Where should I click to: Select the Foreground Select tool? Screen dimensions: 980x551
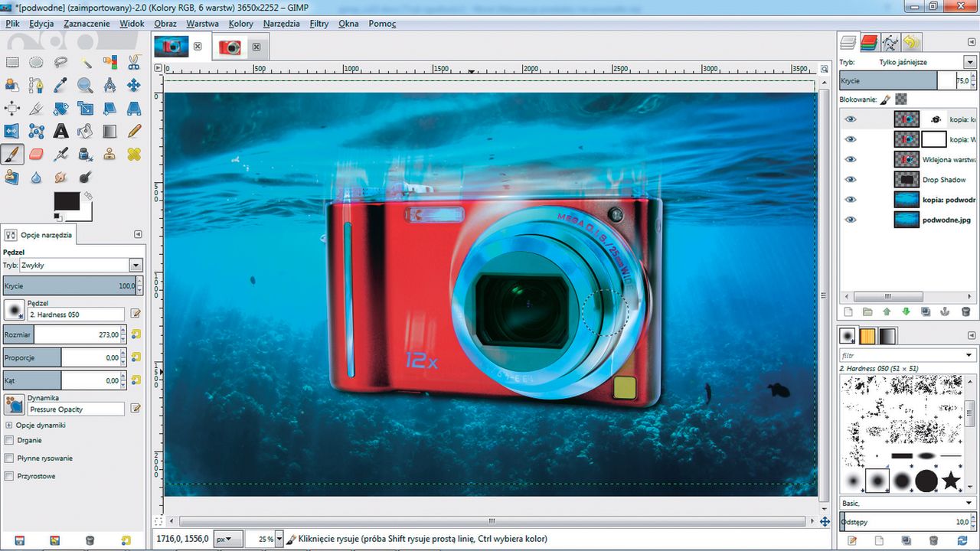[11, 85]
